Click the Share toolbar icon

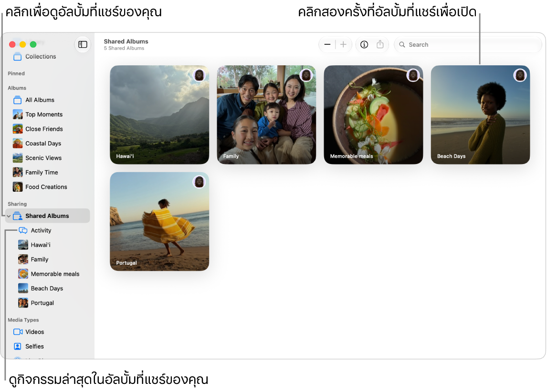(380, 45)
